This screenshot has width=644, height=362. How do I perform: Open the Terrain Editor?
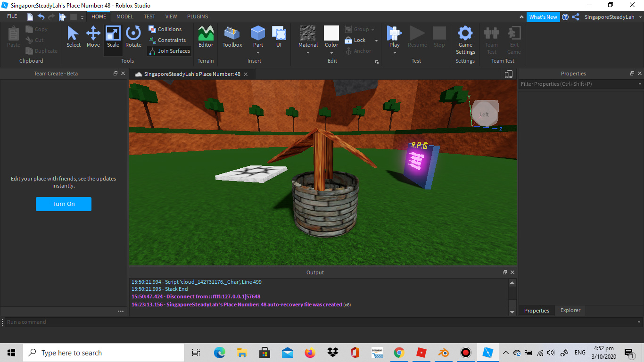pyautogui.click(x=206, y=37)
